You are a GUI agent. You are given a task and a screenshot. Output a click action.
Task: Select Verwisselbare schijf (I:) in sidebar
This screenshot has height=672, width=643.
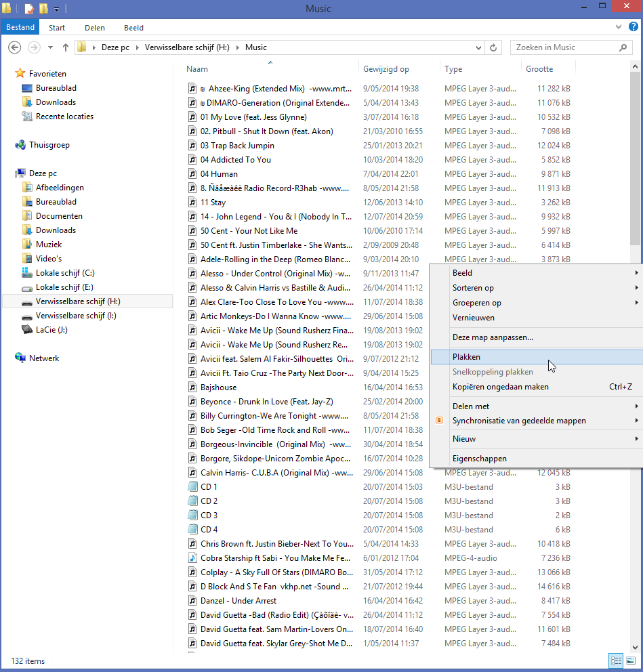pos(76,316)
